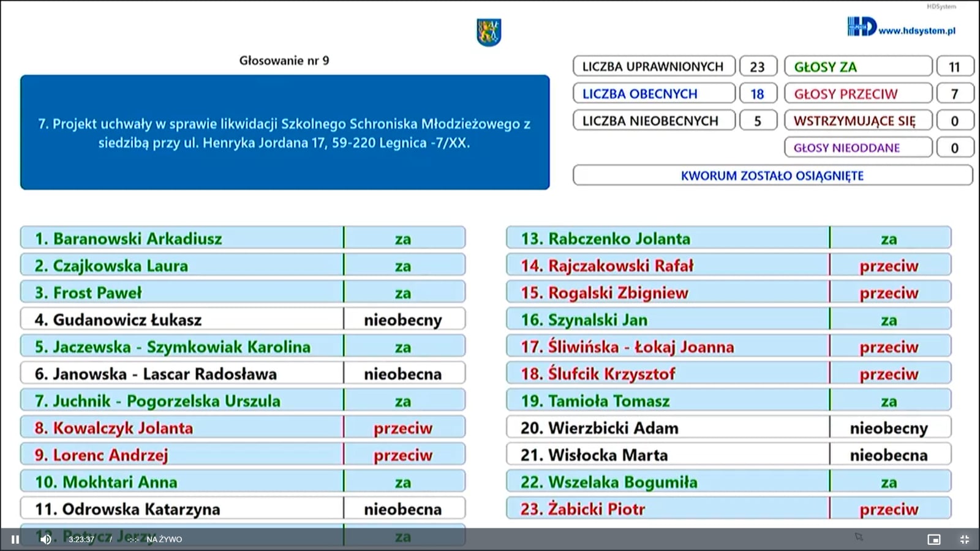Mute the video volume speaker icon
The width and height of the screenshot is (980, 551).
46,539
